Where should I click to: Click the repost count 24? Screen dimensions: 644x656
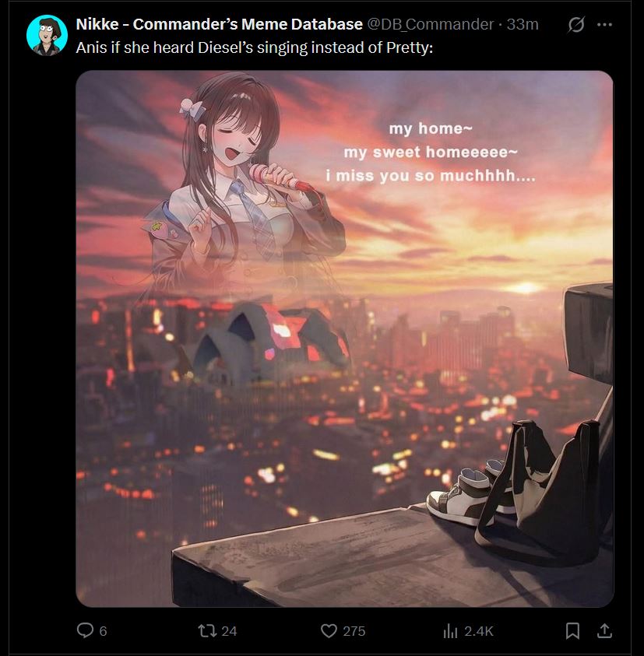[x=229, y=631]
